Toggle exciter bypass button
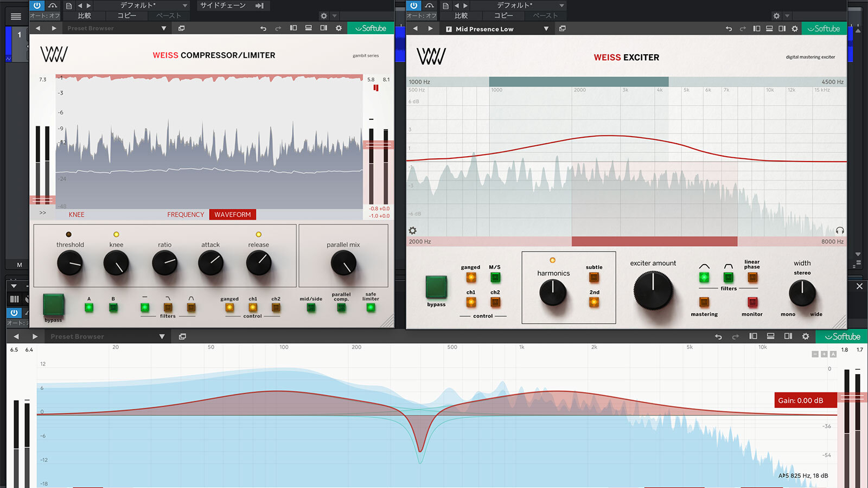 [x=436, y=287]
